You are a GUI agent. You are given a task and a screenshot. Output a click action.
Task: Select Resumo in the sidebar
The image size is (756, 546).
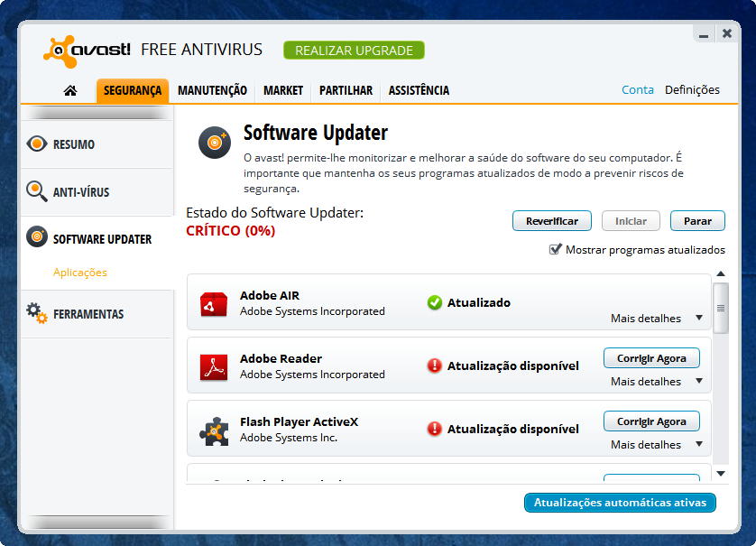click(97, 144)
